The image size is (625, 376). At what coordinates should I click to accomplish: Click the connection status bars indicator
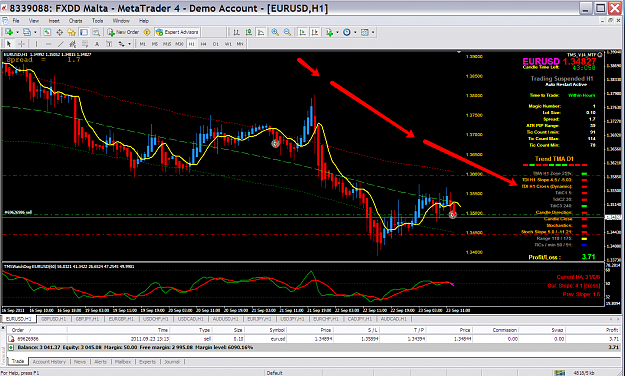click(x=560, y=372)
